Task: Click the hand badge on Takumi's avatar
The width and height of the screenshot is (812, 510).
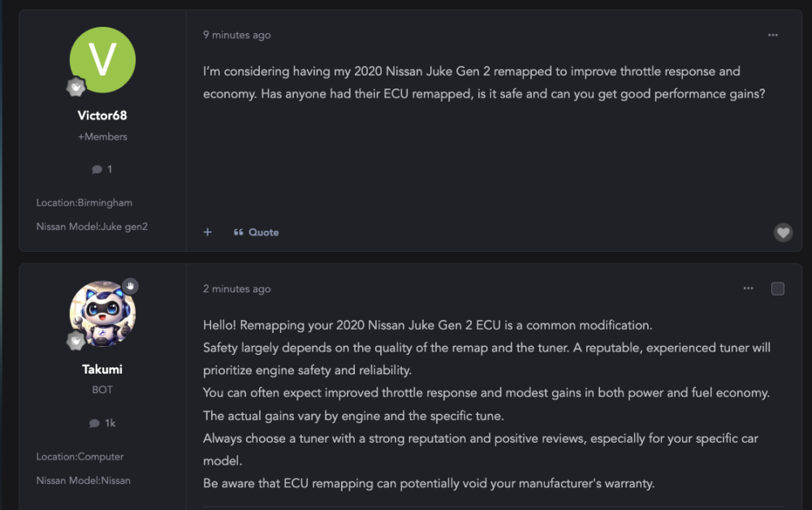Action: [x=130, y=287]
